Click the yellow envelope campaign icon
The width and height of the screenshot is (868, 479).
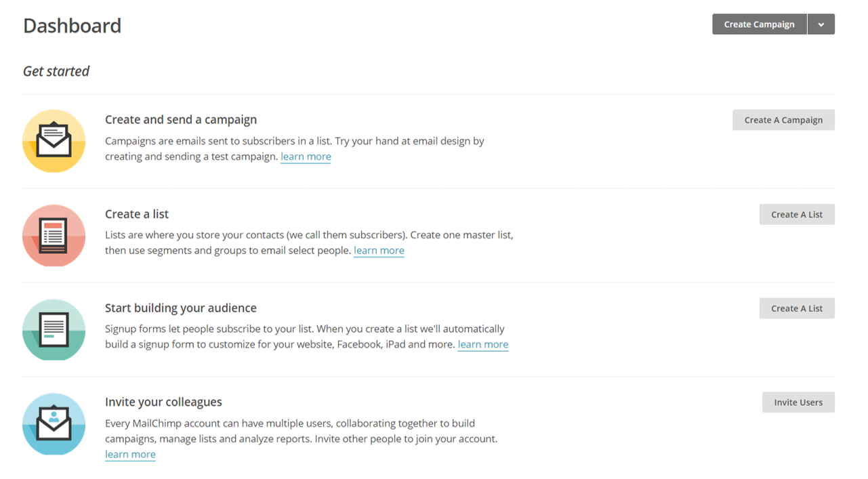54,141
